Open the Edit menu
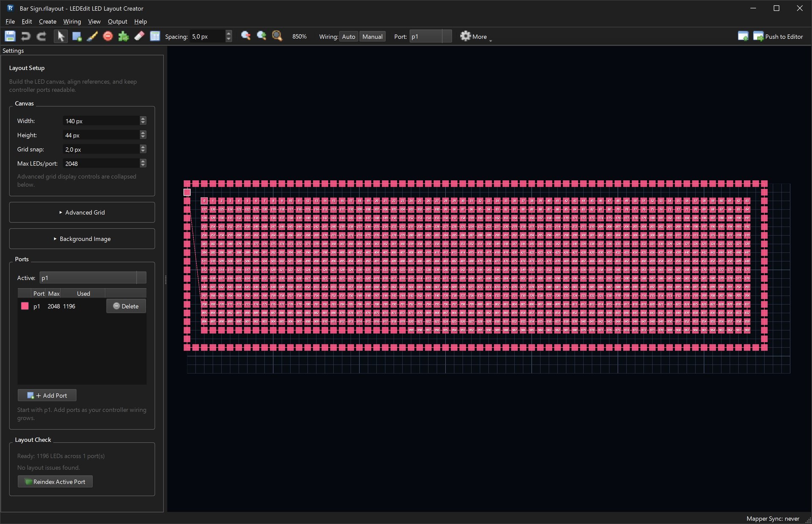The width and height of the screenshot is (812, 524). 27,22
